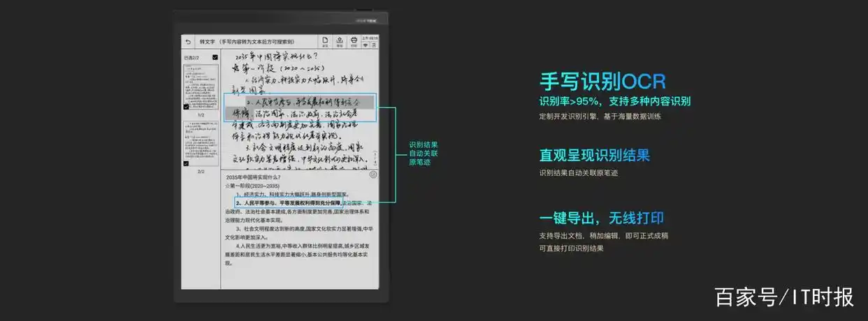Click the heading 手写识别OCR
Viewport: 868px width, 321px height.
click(x=602, y=81)
